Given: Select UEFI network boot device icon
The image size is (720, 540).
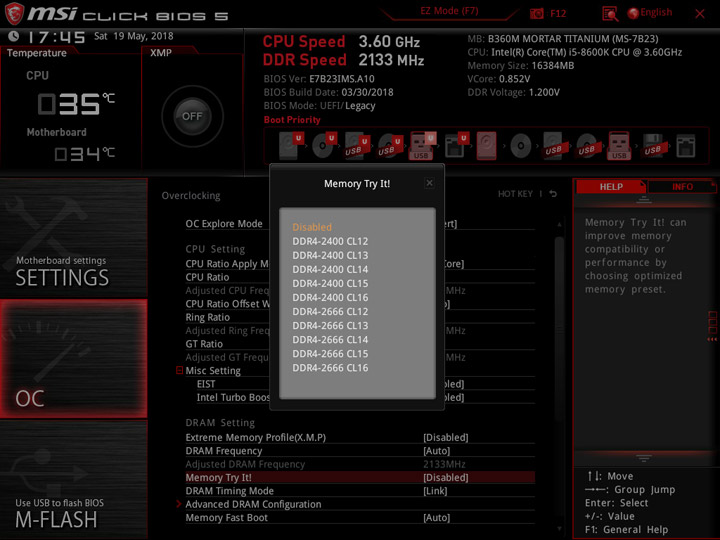Looking at the screenshot, I should point(456,146).
